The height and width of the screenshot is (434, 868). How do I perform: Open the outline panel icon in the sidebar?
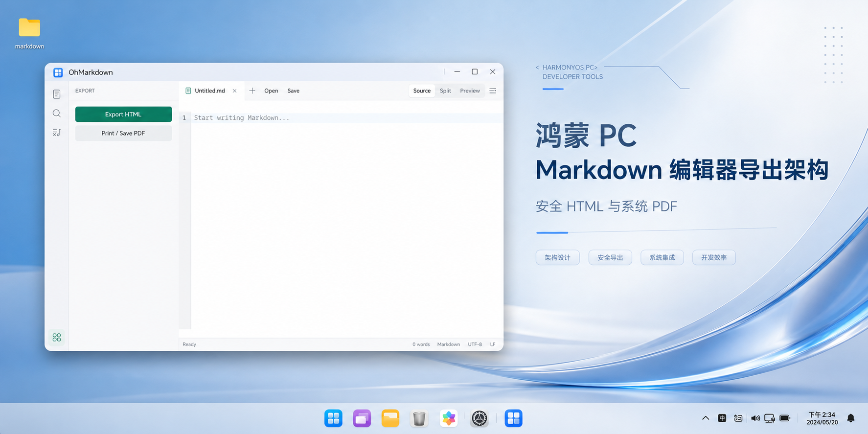click(57, 133)
